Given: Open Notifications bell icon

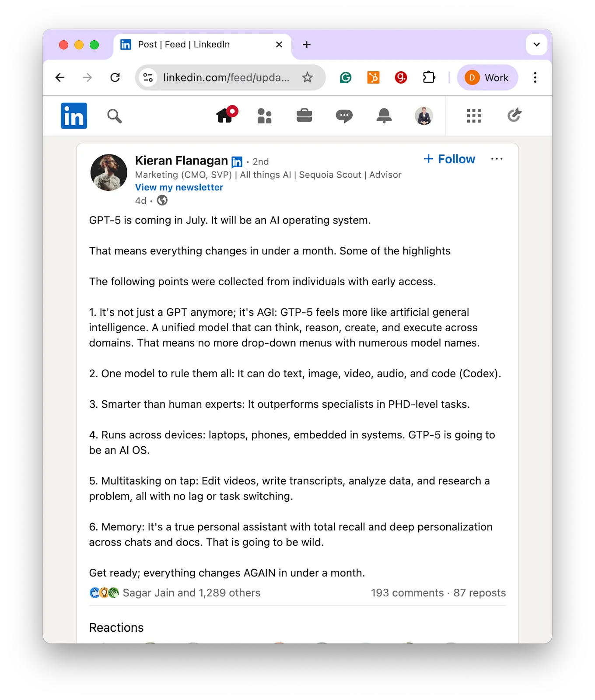Looking at the screenshot, I should click(384, 116).
